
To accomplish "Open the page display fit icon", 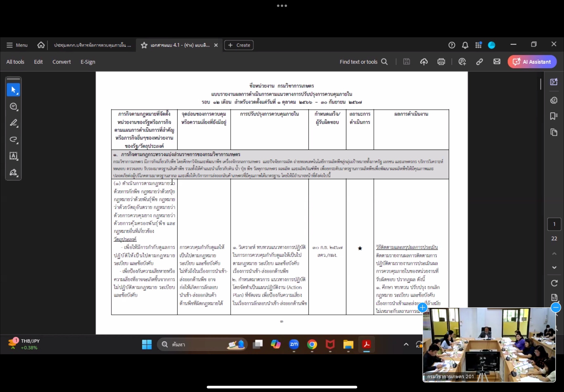I will 554,297.
